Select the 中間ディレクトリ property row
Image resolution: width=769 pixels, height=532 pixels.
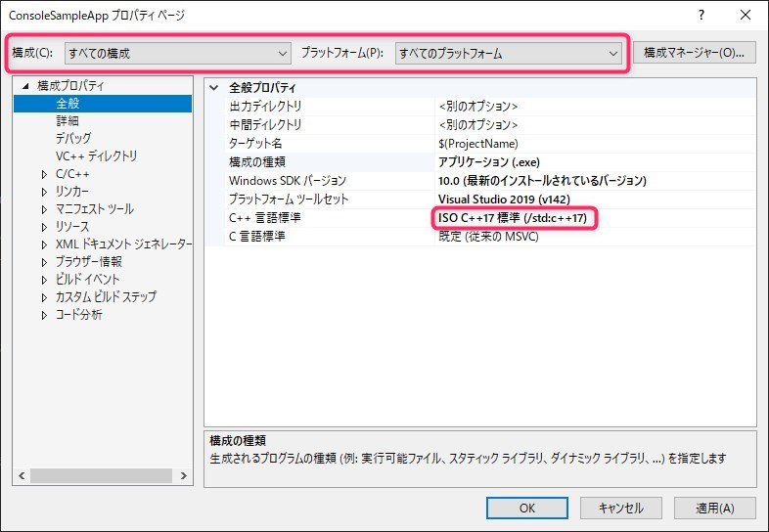(489, 124)
